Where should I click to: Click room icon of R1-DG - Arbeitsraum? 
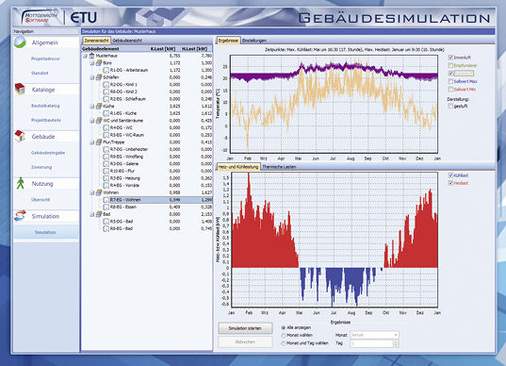pos(106,70)
